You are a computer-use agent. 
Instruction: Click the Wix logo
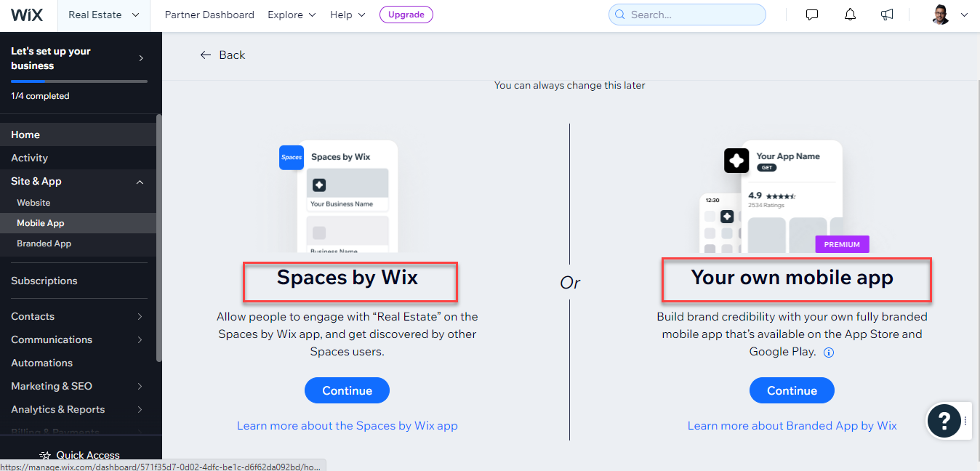pos(28,15)
